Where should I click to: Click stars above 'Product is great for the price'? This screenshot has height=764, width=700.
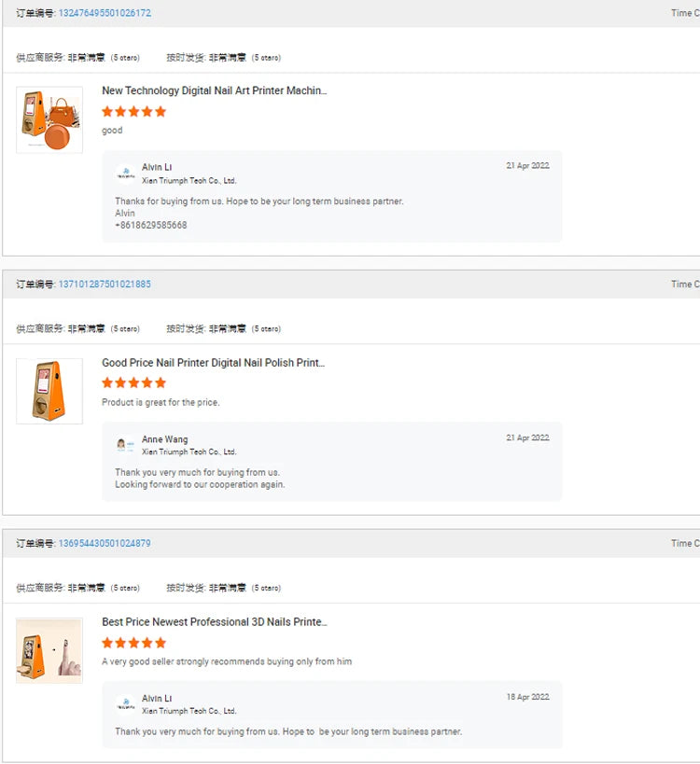133,382
